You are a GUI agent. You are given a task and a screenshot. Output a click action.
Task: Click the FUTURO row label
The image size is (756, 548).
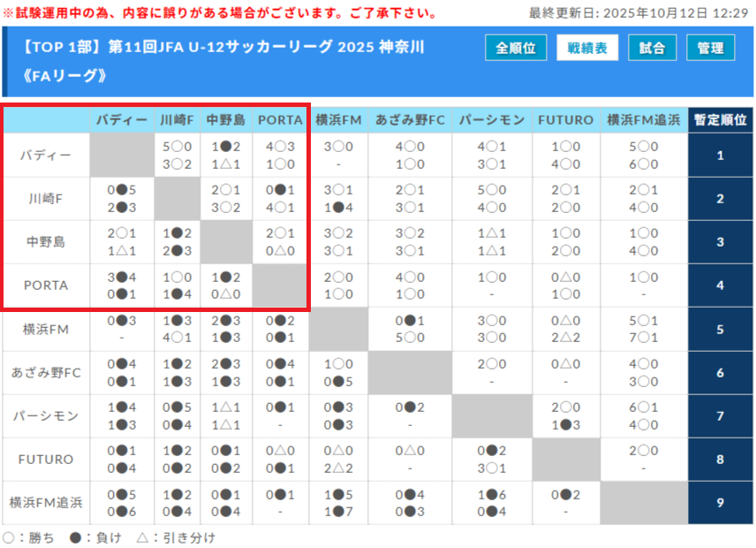[x=46, y=460]
